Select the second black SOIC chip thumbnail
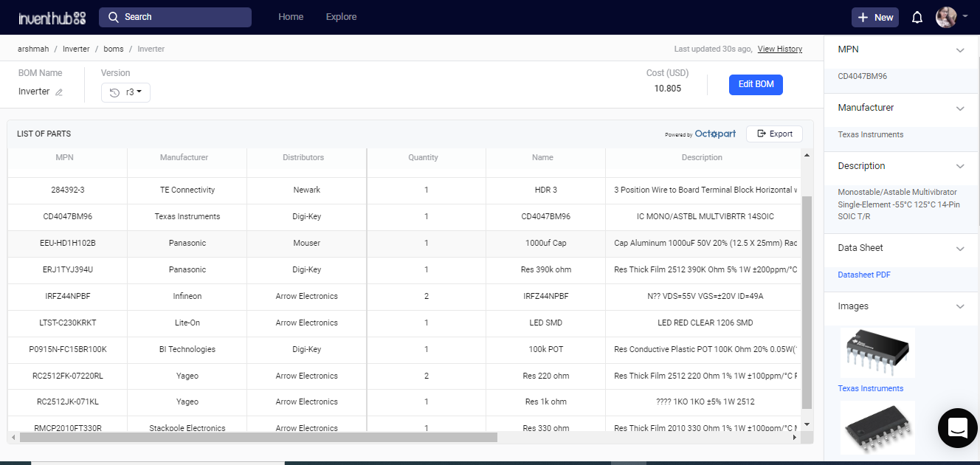980x465 pixels. (877, 428)
